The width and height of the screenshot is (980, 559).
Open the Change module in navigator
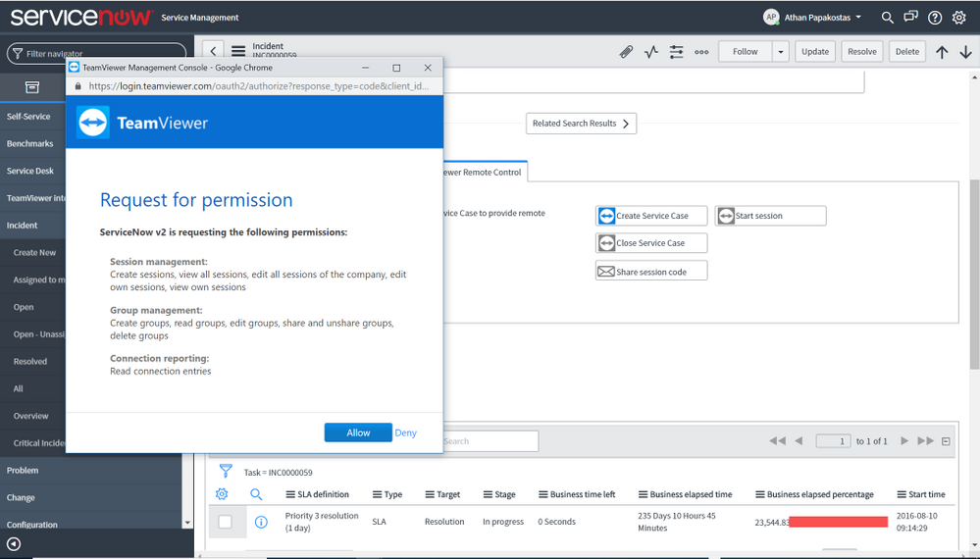[21, 498]
